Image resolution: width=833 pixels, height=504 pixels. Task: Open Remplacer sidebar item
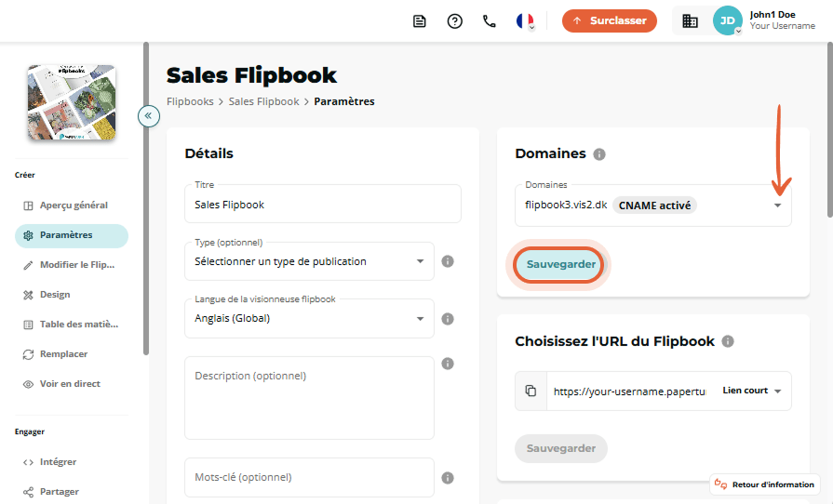pyautogui.click(x=72, y=354)
